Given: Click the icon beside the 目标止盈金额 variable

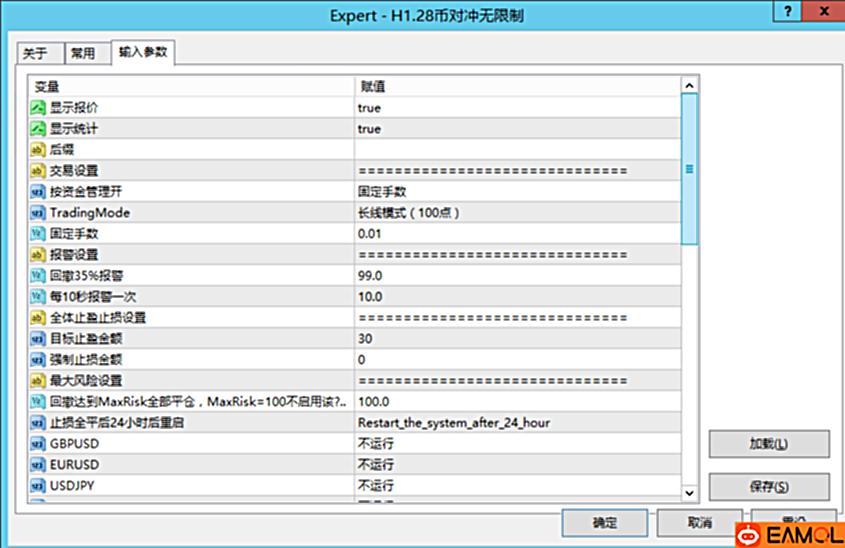Looking at the screenshot, I should tap(37, 339).
